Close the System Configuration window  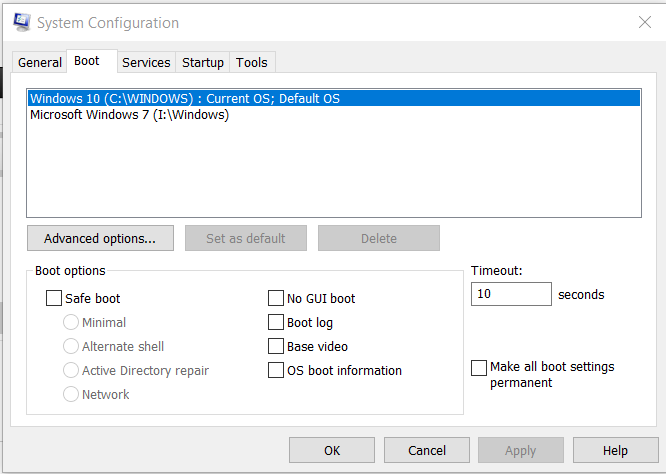pos(645,22)
